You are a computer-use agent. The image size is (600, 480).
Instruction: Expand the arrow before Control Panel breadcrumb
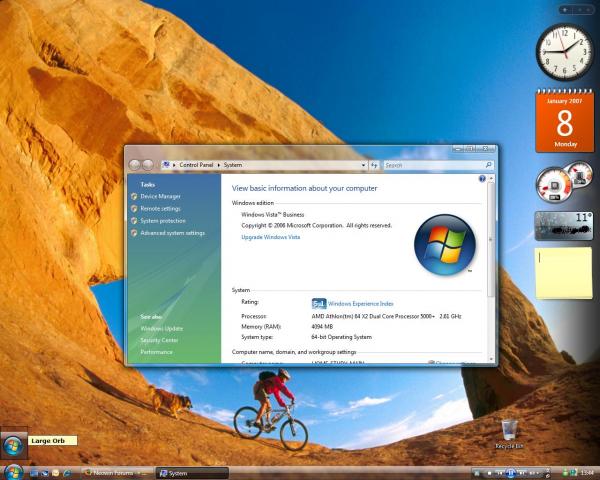[x=174, y=165]
